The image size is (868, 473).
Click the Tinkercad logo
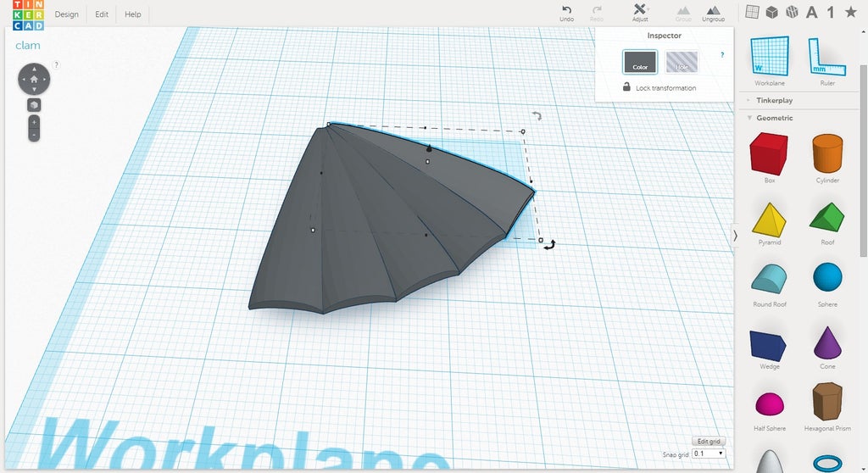pos(28,14)
